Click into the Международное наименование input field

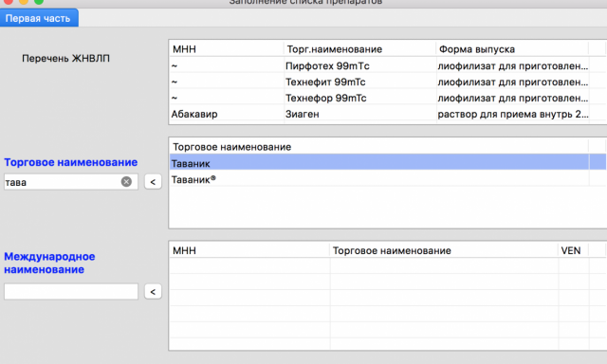pyautogui.click(x=71, y=291)
